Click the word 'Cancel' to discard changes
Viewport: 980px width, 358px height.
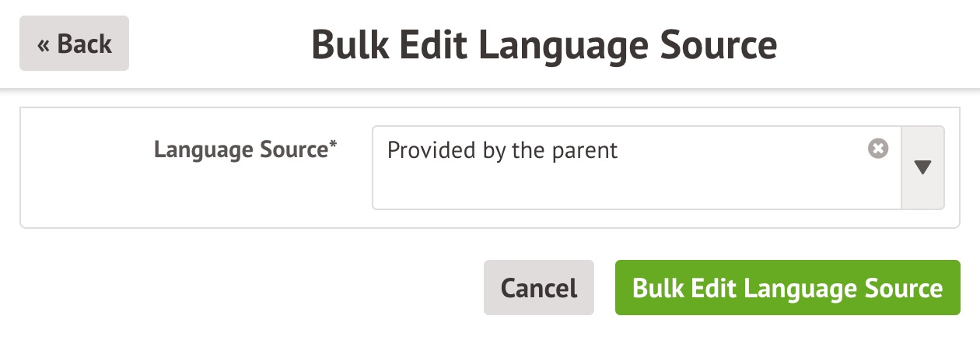click(538, 288)
